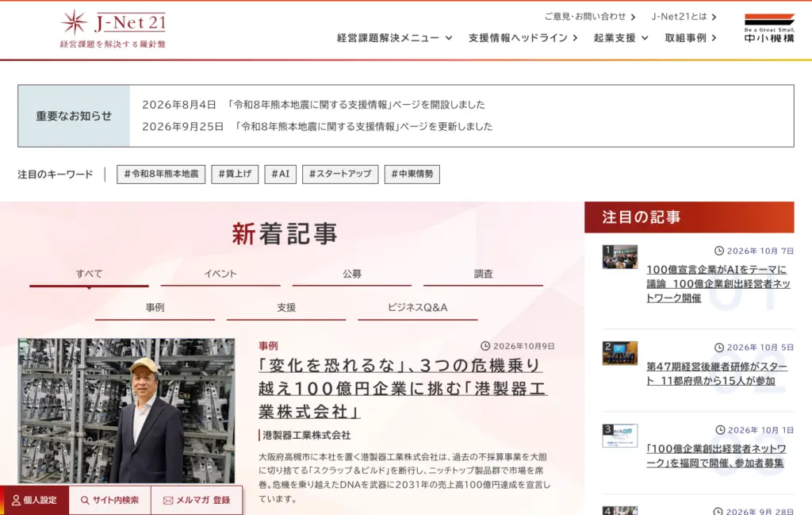
Task: Open the 第47期経営後継者研修がスタート article
Action: (717, 374)
